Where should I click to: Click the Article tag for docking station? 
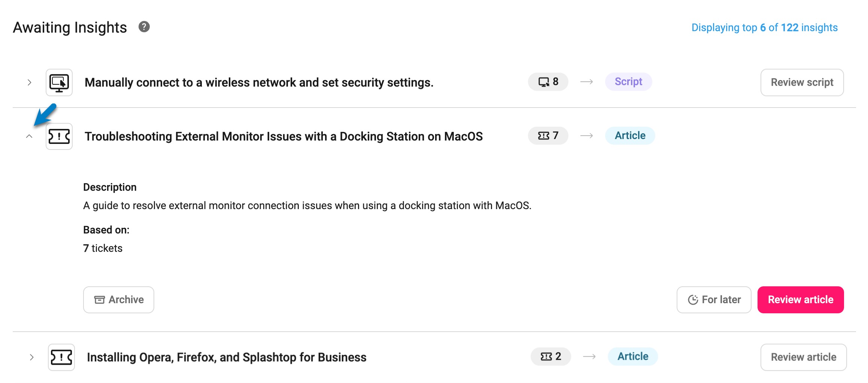[630, 136]
